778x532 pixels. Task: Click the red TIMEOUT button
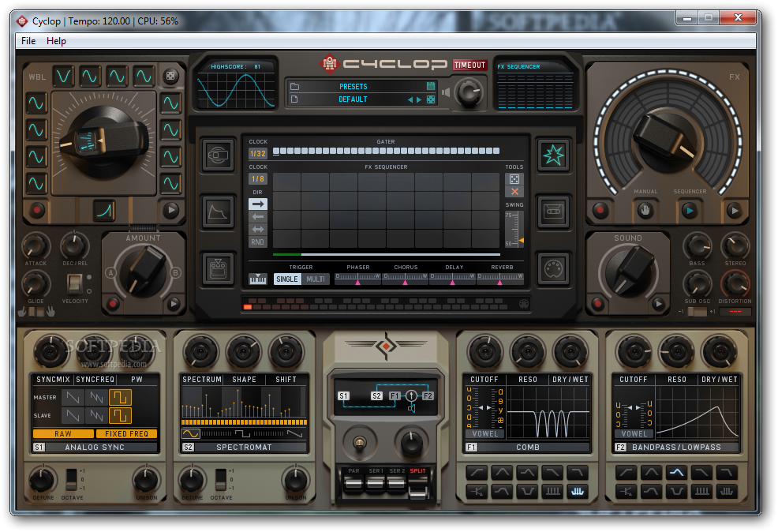[x=469, y=65]
